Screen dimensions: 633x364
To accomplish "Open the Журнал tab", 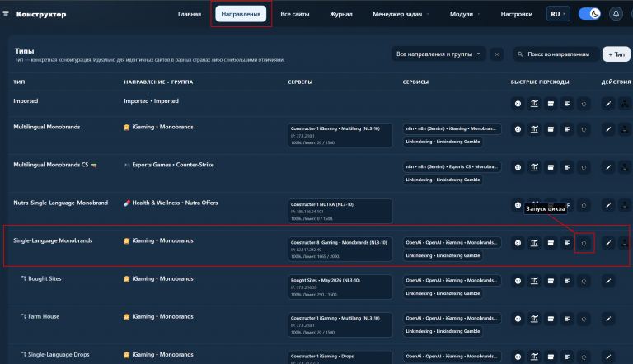I will (340, 14).
